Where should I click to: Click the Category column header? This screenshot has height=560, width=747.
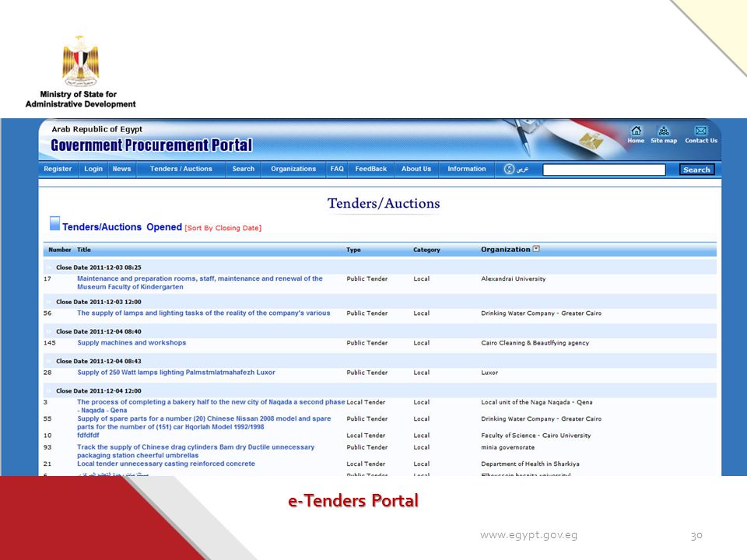click(x=427, y=250)
